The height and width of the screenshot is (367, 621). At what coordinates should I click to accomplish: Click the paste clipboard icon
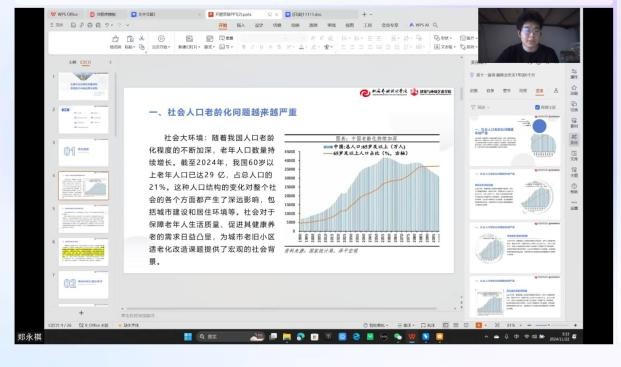point(130,39)
